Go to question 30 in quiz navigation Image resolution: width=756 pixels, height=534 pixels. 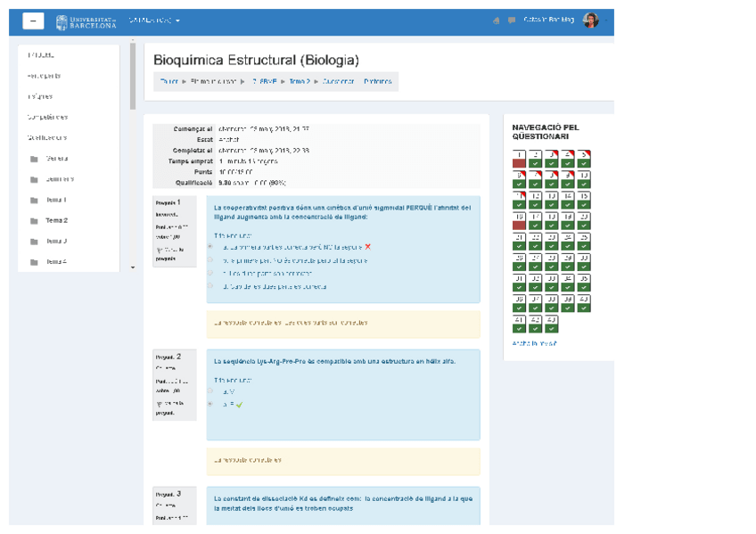[x=584, y=262]
